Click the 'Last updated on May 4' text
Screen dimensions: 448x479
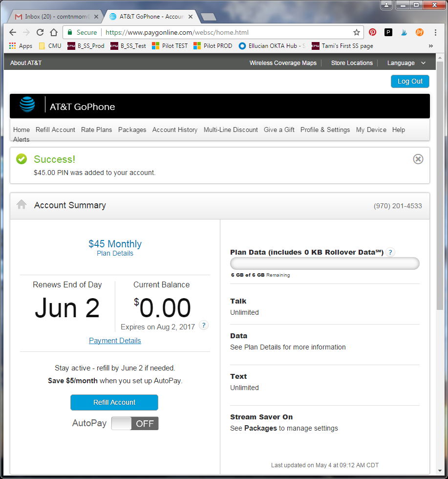(x=324, y=465)
